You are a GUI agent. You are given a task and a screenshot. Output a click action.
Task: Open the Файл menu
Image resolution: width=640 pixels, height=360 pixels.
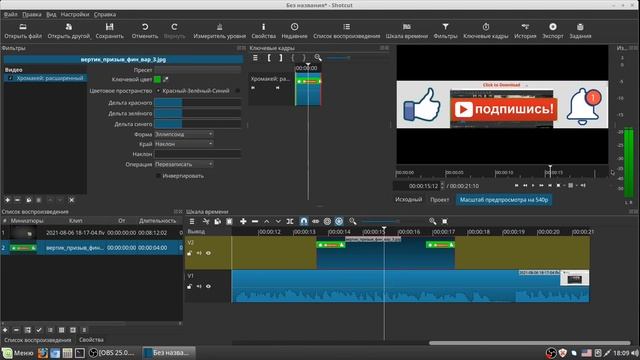point(11,14)
